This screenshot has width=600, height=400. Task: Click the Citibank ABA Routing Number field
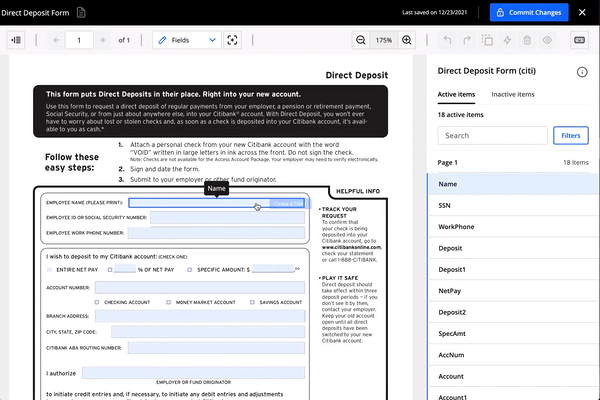click(216, 348)
